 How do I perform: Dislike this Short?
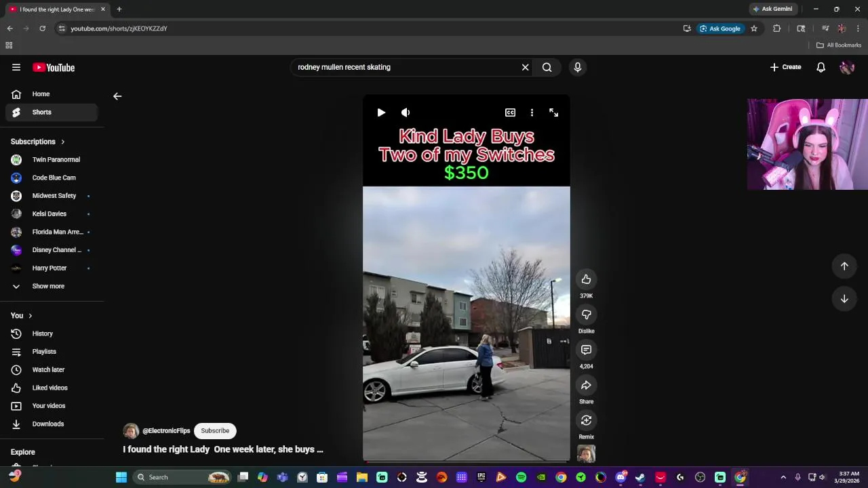586,314
